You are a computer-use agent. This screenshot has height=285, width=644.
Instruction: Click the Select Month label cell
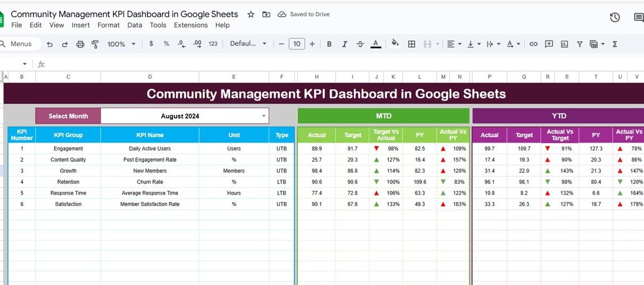tap(68, 116)
